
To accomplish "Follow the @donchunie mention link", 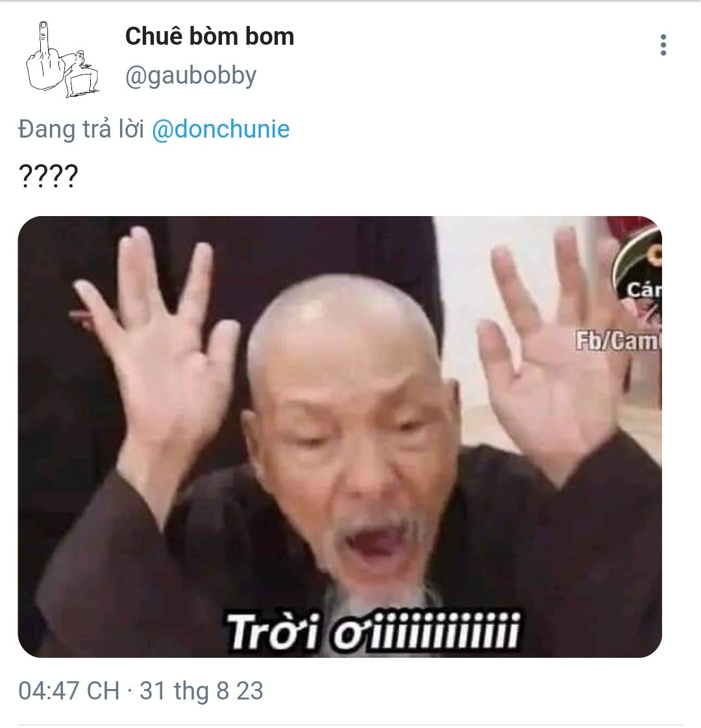I will pyautogui.click(x=221, y=128).
